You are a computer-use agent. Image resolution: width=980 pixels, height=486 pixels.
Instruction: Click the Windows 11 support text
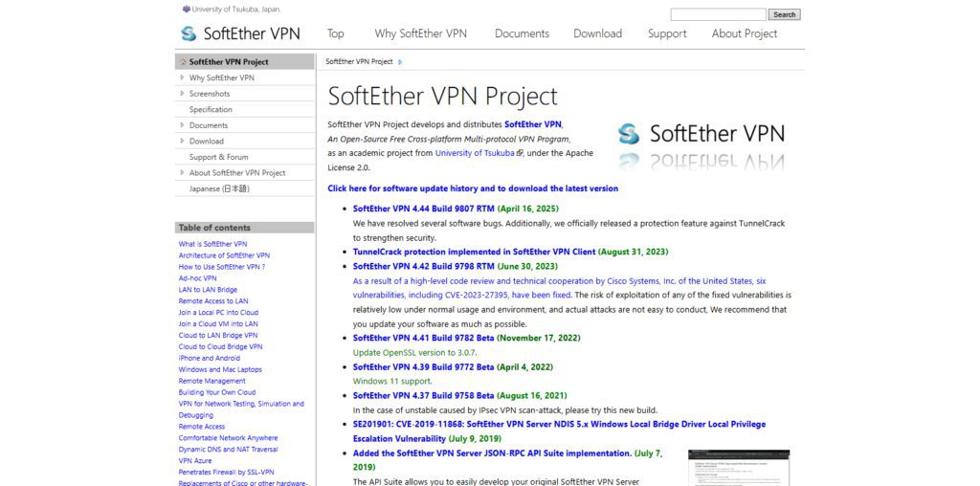click(391, 381)
